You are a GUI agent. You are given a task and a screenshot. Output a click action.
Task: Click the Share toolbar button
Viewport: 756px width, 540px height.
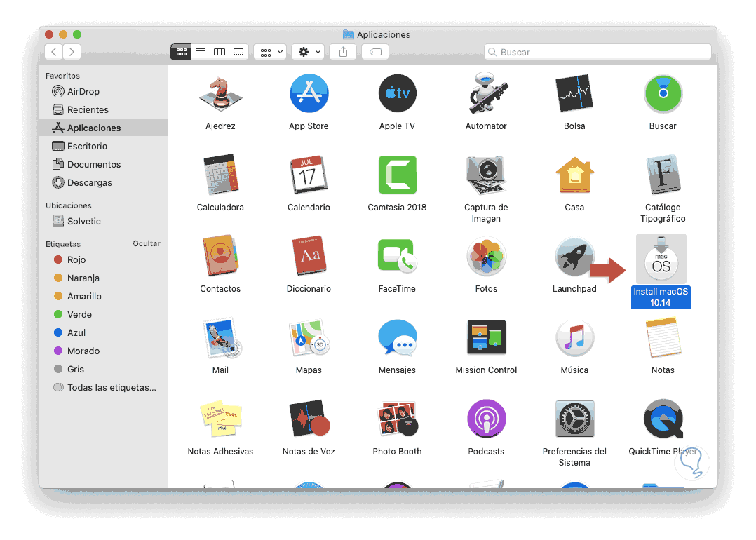point(343,52)
